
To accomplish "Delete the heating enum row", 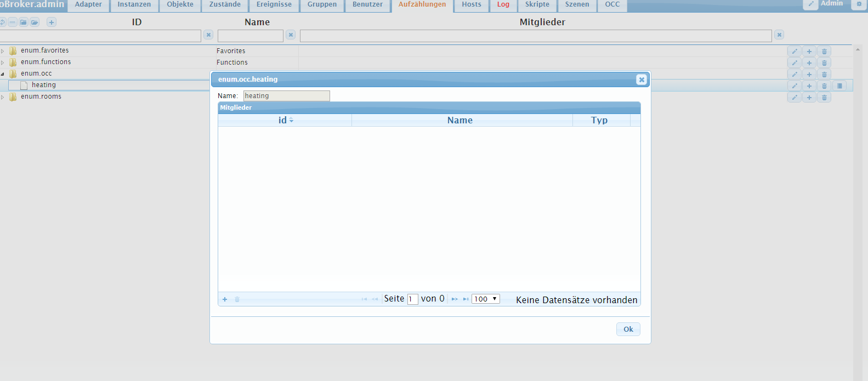I will 824,86.
